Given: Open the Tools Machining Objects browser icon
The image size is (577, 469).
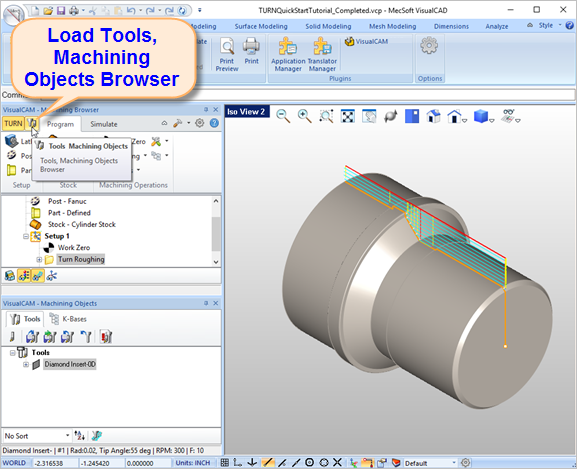Looking at the screenshot, I should point(32,123).
